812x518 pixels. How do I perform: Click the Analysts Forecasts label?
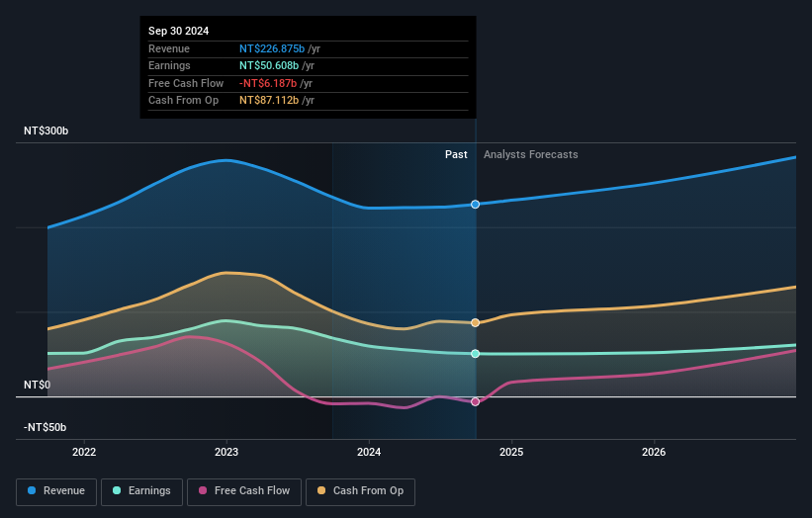tap(531, 155)
